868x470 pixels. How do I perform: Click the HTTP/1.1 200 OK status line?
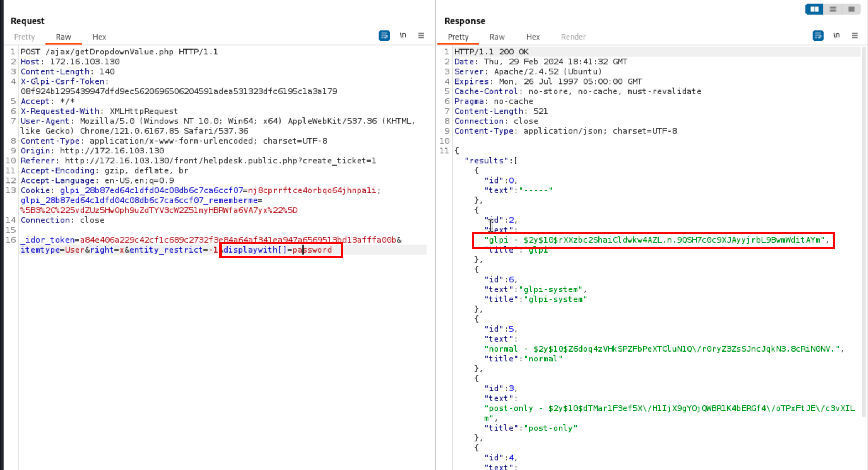[x=491, y=52]
